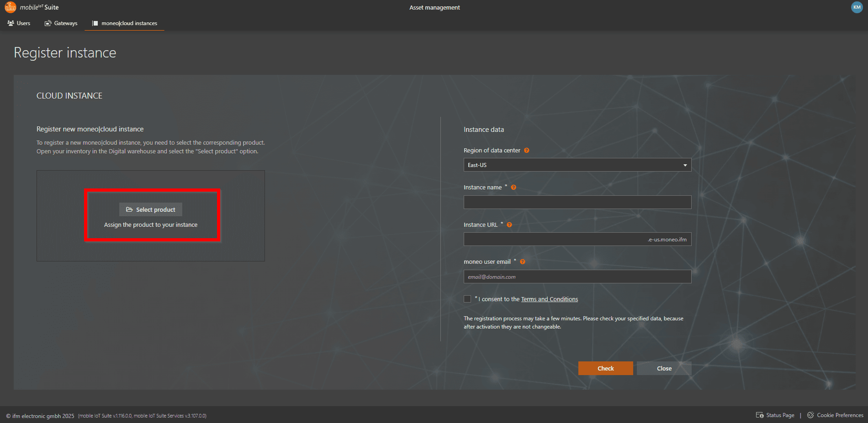Click the mobile IoT Suite title
The width and height of the screenshot is (868, 423).
pyautogui.click(x=39, y=7)
